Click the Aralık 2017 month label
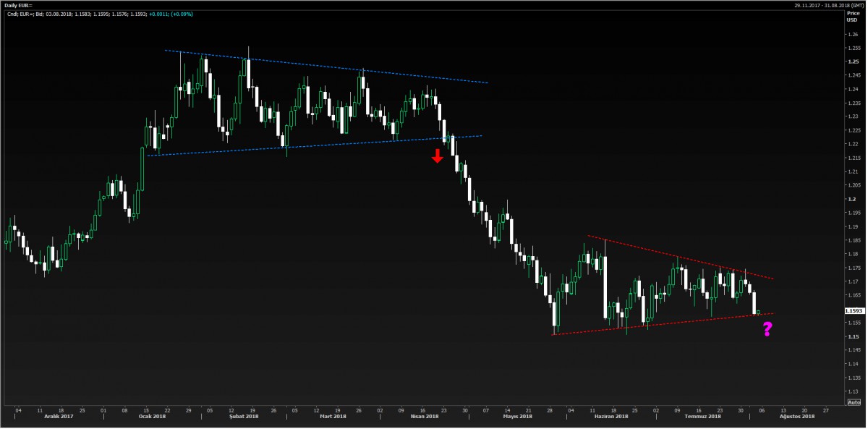This screenshot has height=429, width=868. coord(59,417)
